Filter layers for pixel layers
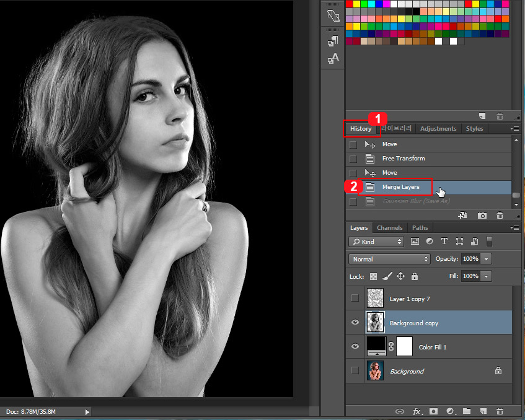This screenshot has width=525, height=420. pyautogui.click(x=415, y=242)
